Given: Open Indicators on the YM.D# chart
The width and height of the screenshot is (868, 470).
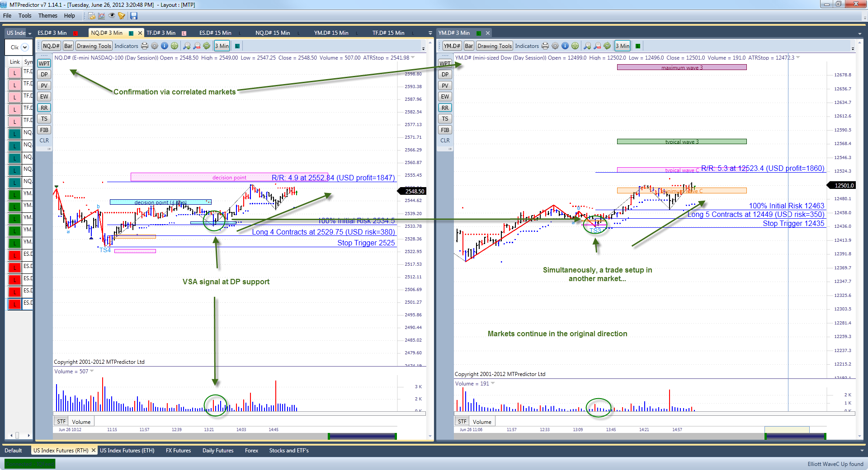Looking at the screenshot, I should pyautogui.click(x=527, y=46).
